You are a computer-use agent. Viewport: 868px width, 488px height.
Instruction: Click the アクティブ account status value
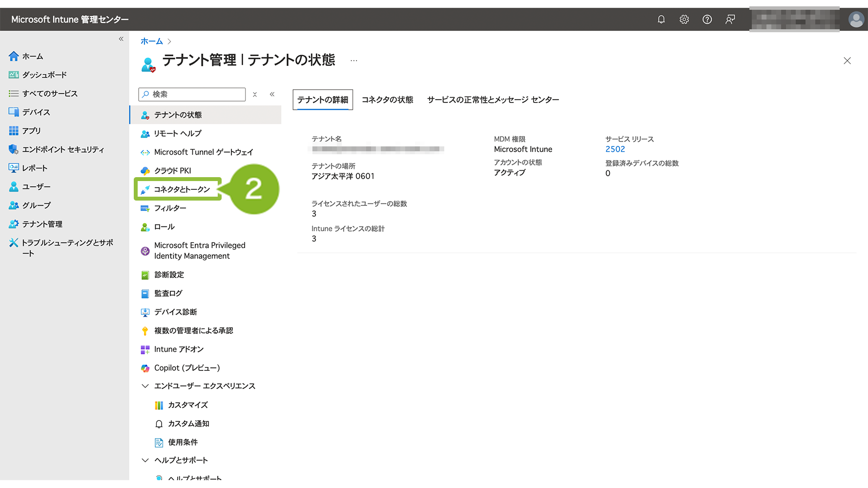510,173
